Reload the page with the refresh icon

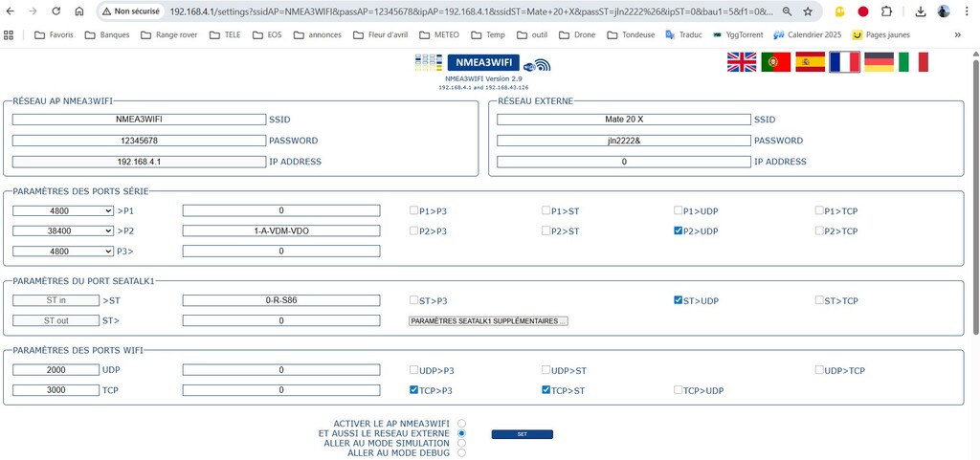point(56,11)
